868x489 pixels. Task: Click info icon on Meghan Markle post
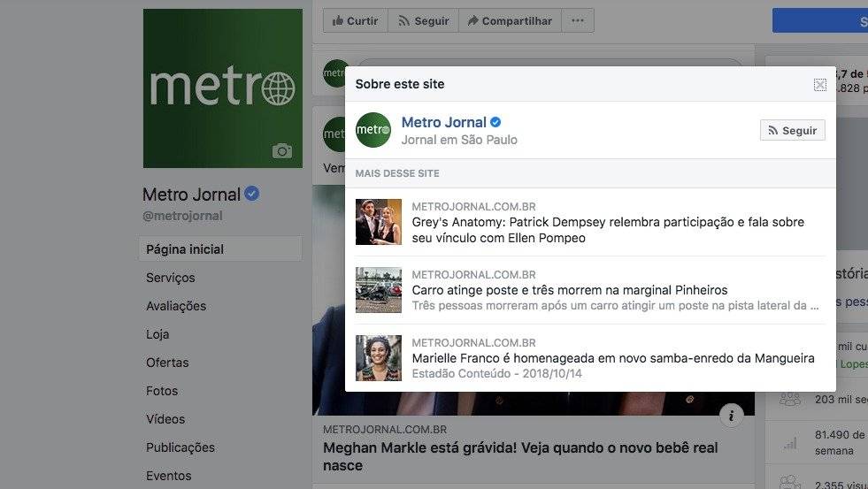click(x=731, y=415)
